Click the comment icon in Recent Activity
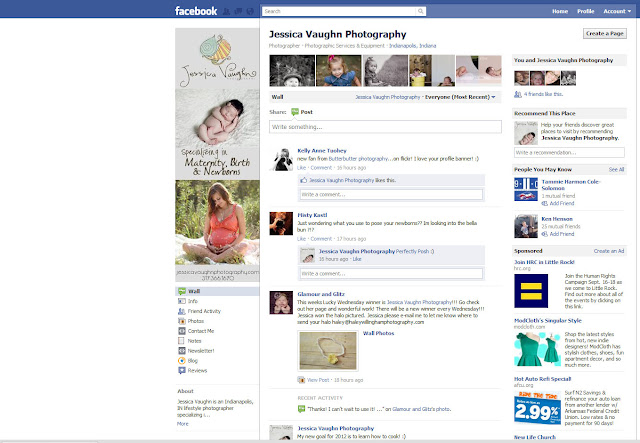 click(301, 409)
